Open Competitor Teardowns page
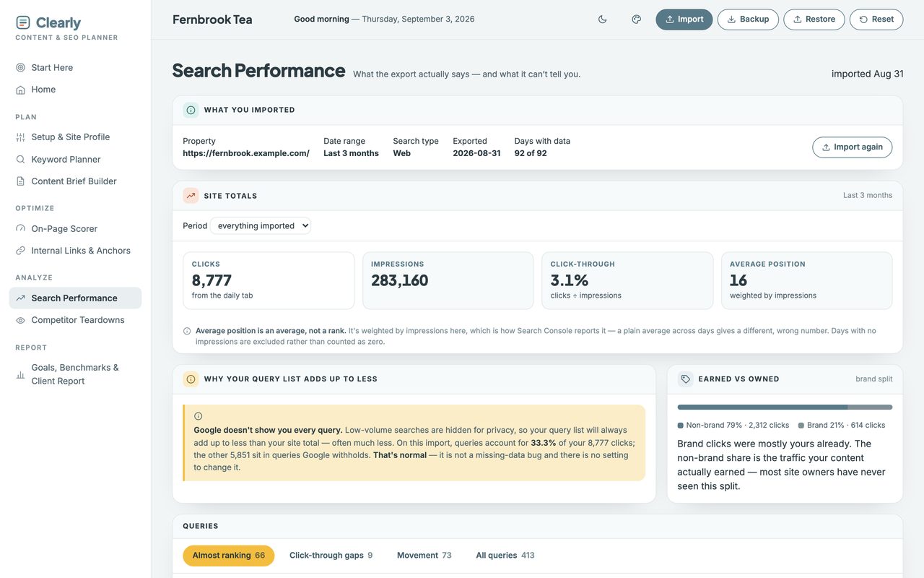Screen dimensions: 924x578 click(x=75, y=320)
